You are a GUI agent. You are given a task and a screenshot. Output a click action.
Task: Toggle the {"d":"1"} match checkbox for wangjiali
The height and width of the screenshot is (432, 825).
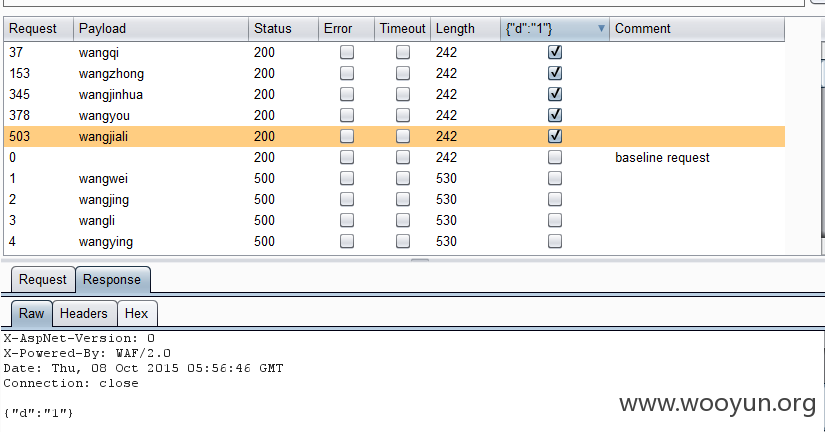(555, 136)
